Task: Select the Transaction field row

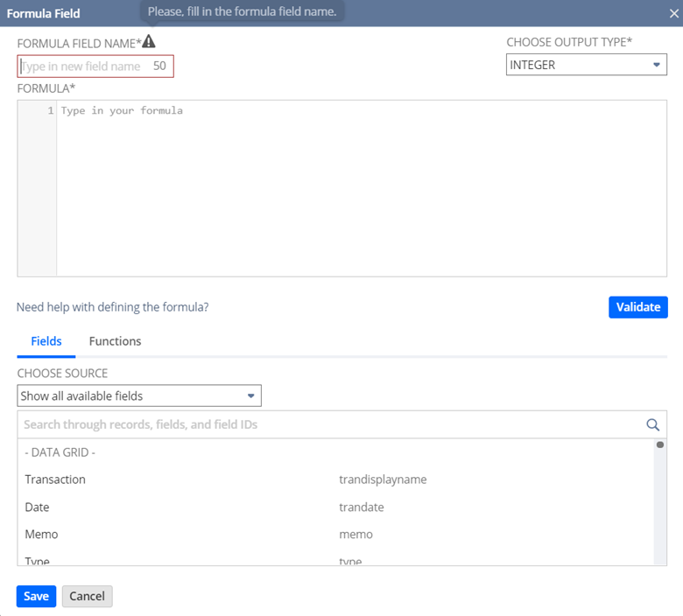Action: pos(55,479)
